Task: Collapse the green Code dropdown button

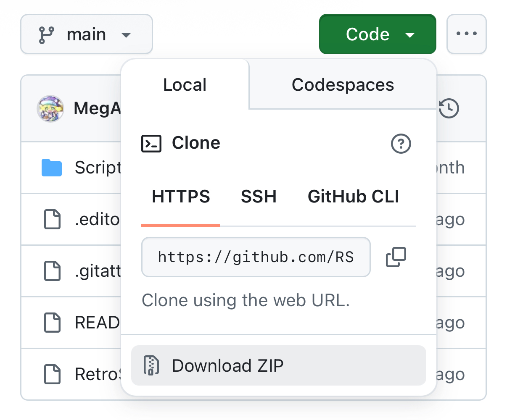Action: (378, 34)
